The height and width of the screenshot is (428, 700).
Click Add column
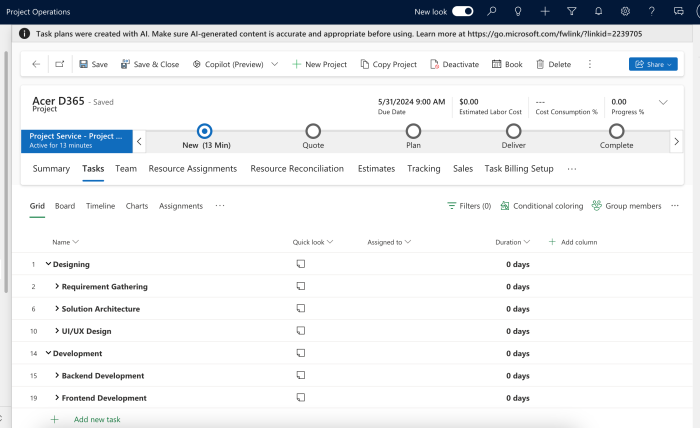coord(573,242)
